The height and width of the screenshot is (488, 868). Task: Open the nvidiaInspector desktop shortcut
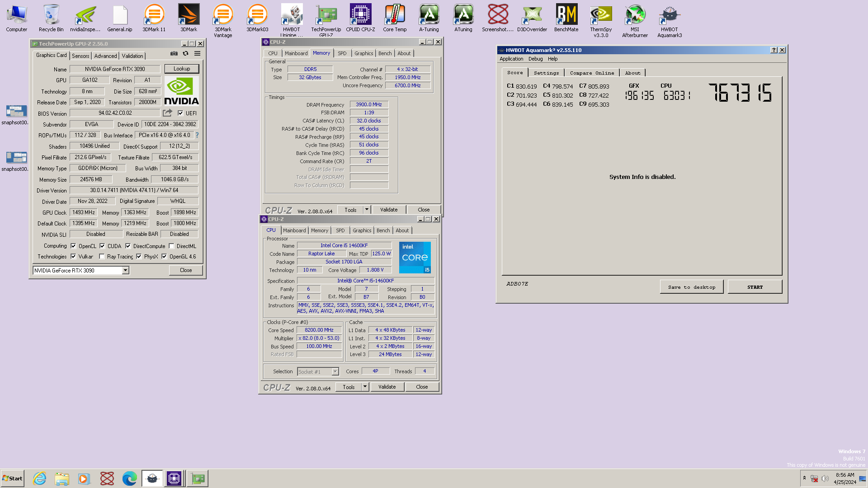point(85,18)
